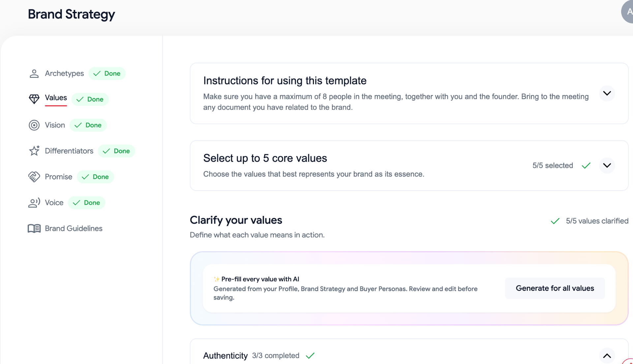
Task: Open Differentiators in the sidebar
Action: [69, 151]
